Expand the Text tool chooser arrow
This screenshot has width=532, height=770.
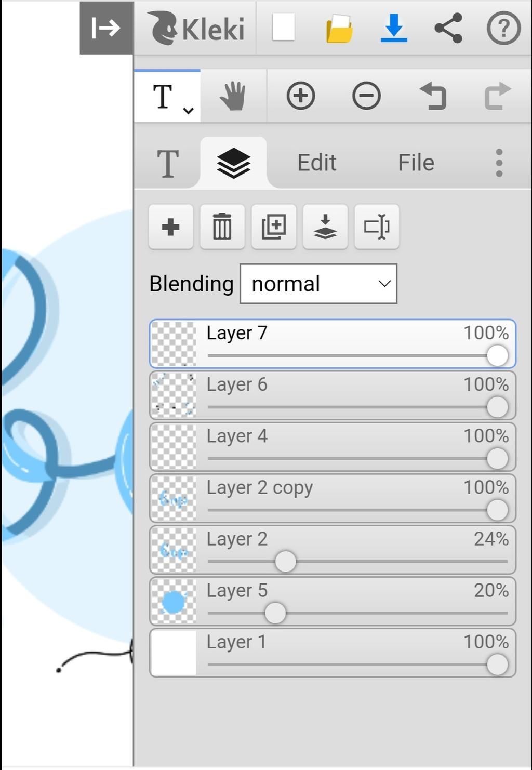tap(188, 110)
